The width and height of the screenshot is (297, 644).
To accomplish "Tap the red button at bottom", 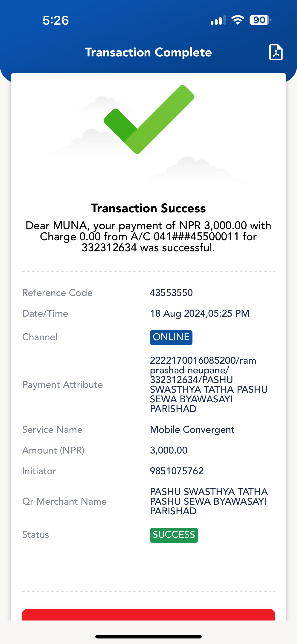I will (148, 615).
